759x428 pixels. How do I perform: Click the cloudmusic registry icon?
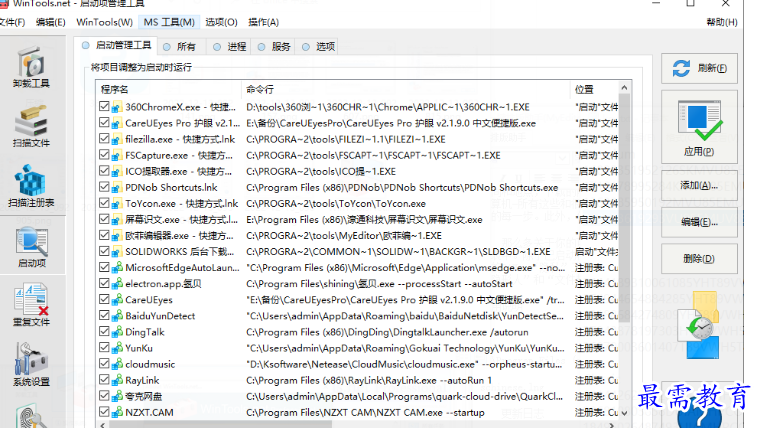pos(117,364)
